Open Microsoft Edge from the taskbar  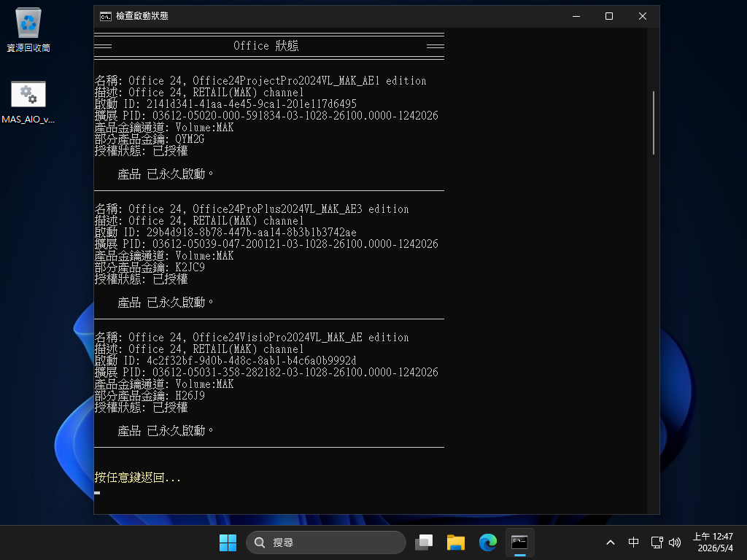488,542
